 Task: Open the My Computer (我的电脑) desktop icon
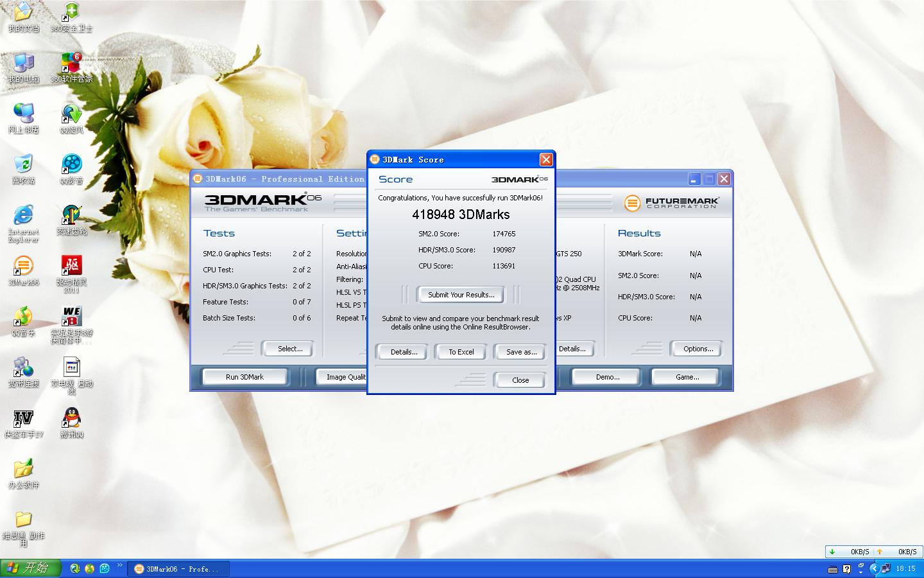pos(23,68)
